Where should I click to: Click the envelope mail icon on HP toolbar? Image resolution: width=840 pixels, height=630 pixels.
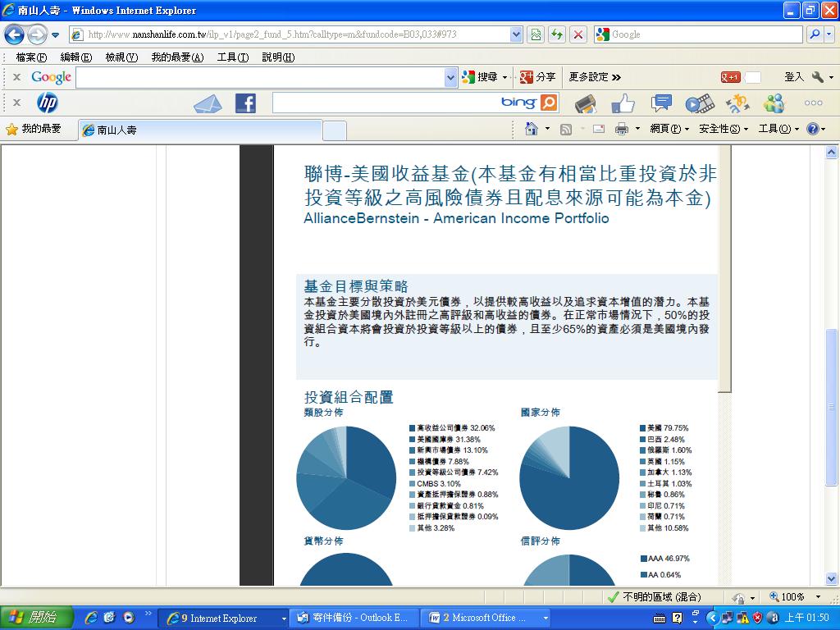coord(208,103)
